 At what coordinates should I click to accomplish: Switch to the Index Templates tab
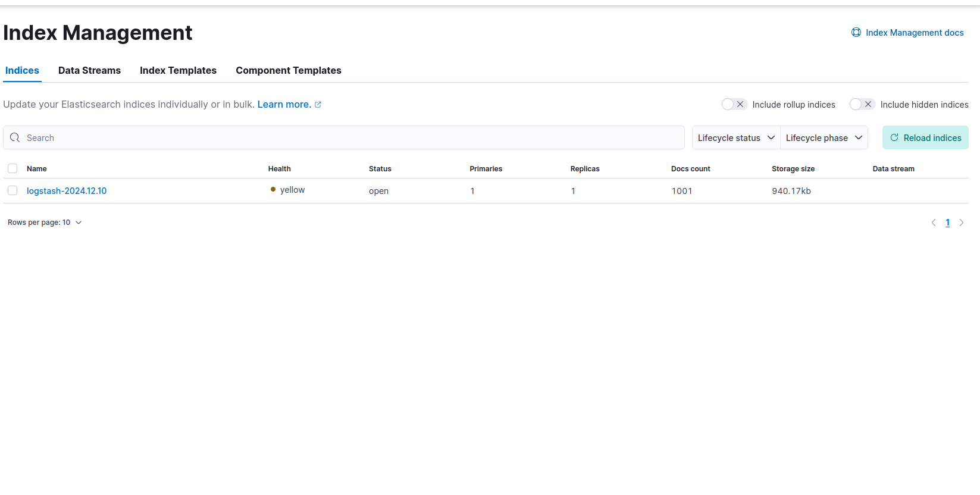point(178,70)
